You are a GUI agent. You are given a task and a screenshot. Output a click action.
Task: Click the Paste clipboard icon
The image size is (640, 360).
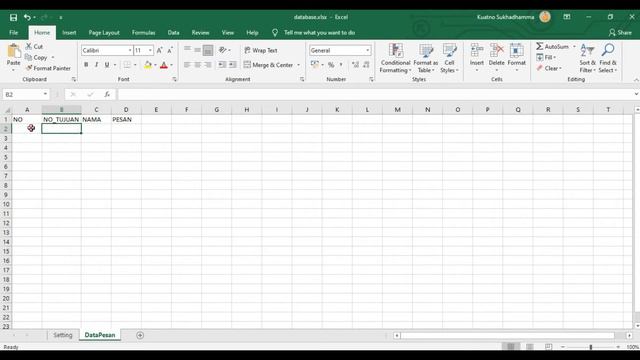coord(13,51)
